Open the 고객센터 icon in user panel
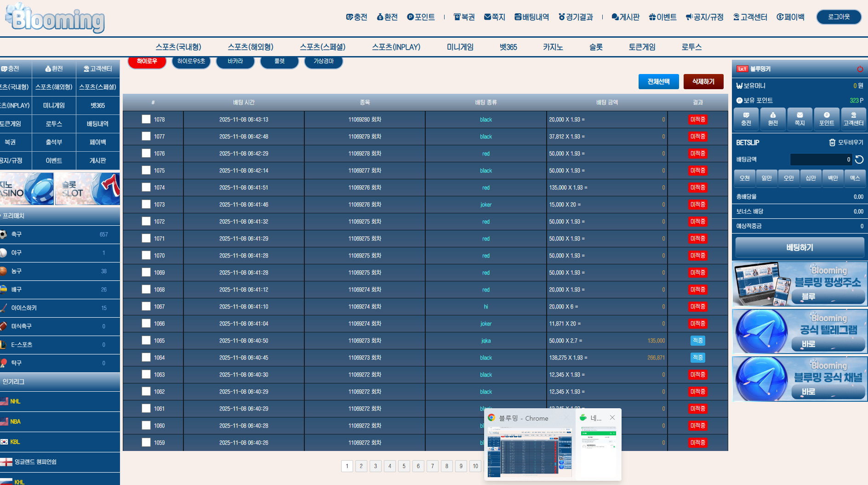This screenshot has width=868, height=485. click(x=853, y=119)
